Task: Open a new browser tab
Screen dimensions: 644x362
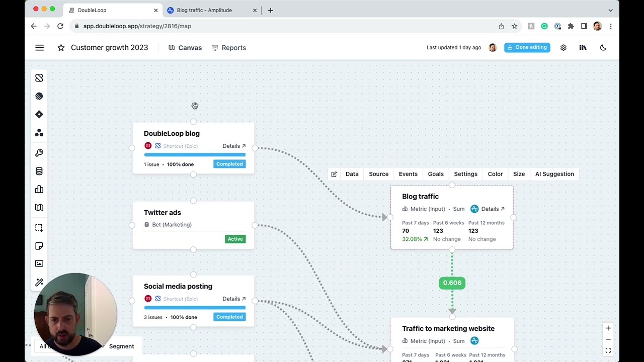Action: tap(271, 10)
